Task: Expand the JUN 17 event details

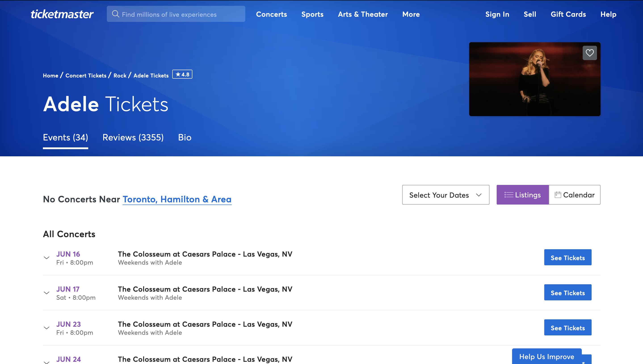Action: [46, 293]
